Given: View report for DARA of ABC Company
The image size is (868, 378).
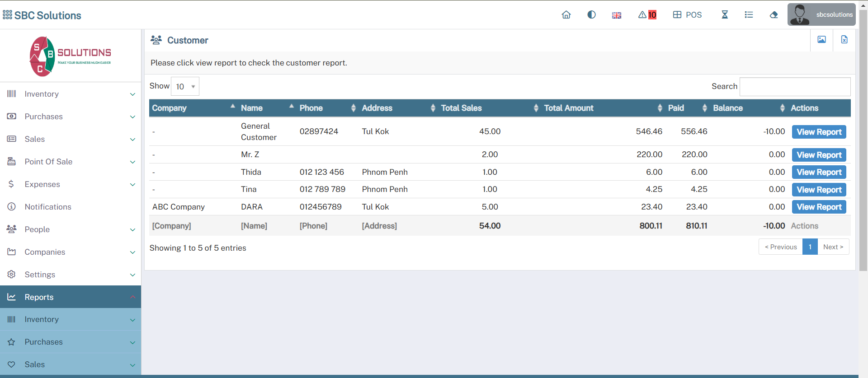Looking at the screenshot, I should click(819, 207).
